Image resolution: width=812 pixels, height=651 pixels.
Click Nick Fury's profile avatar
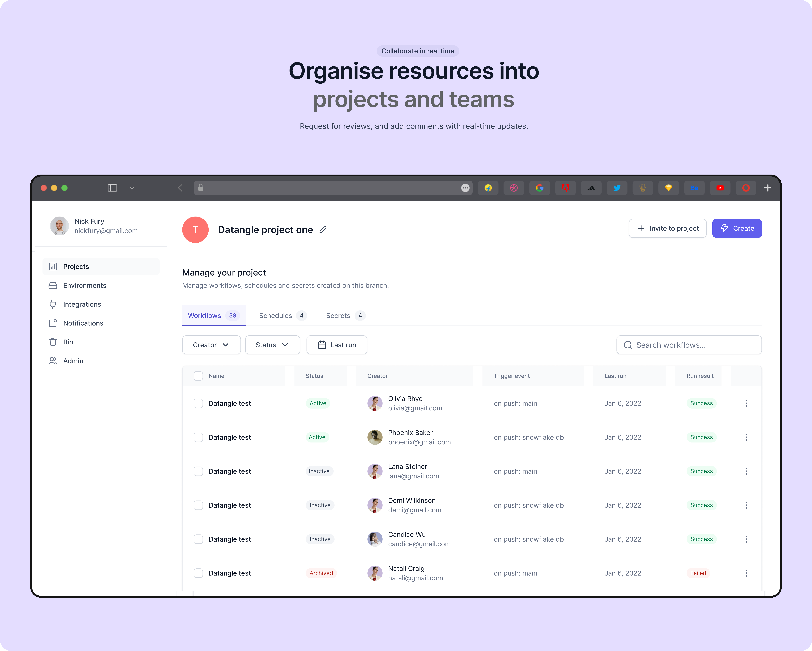coord(59,226)
